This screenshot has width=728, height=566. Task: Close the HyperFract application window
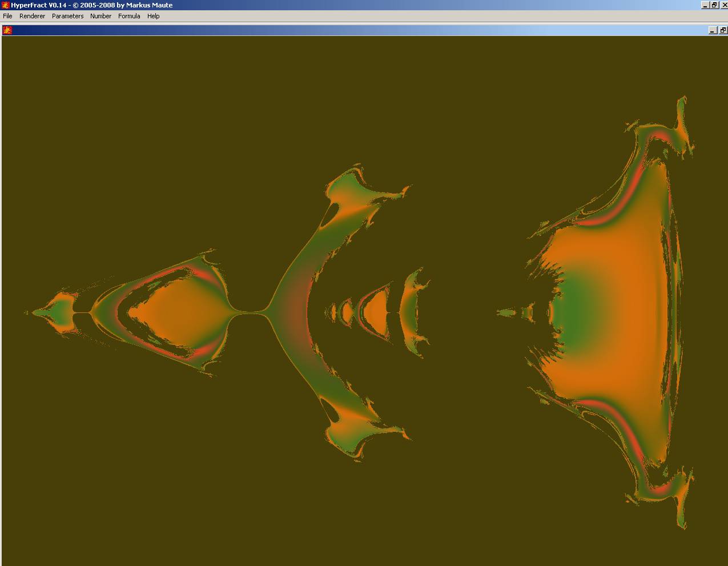pyautogui.click(x=723, y=5)
